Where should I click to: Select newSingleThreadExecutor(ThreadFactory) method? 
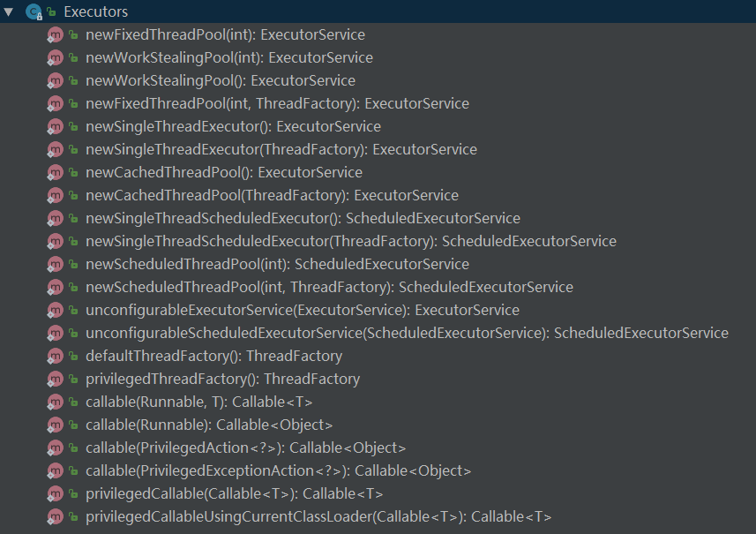[x=281, y=149]
